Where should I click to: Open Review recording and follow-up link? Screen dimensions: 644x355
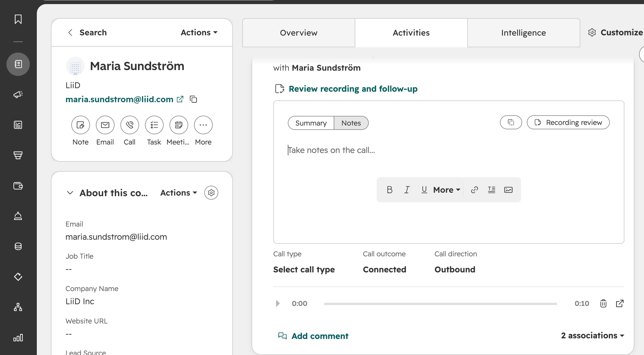point(353,89)
